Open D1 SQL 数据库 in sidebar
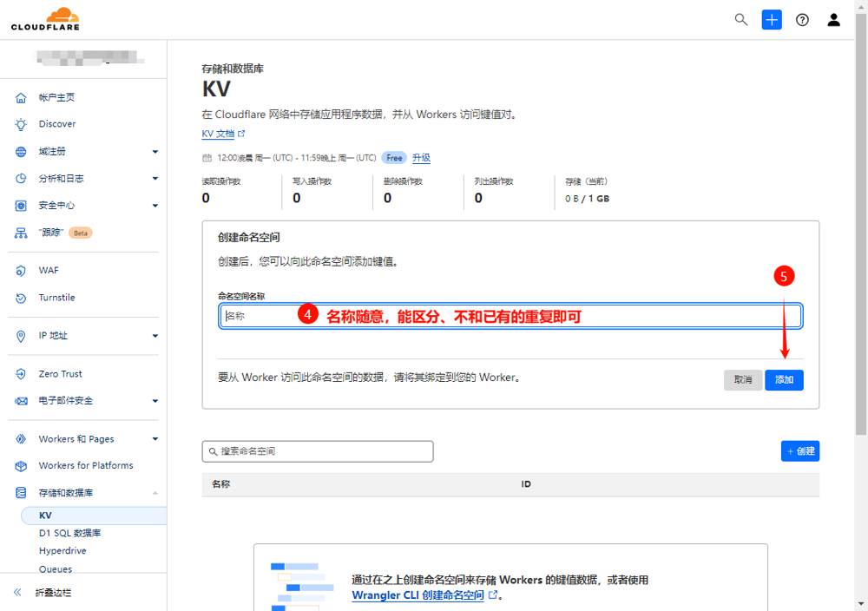The height and width of the screenshot is (611, 868). click(69, 533)
